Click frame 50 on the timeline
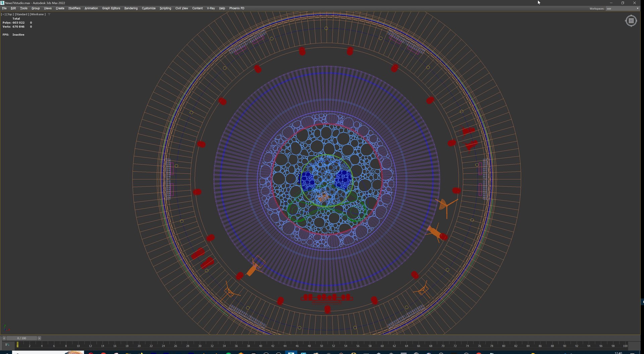This screenshot has width=644, height=354. 321,346
